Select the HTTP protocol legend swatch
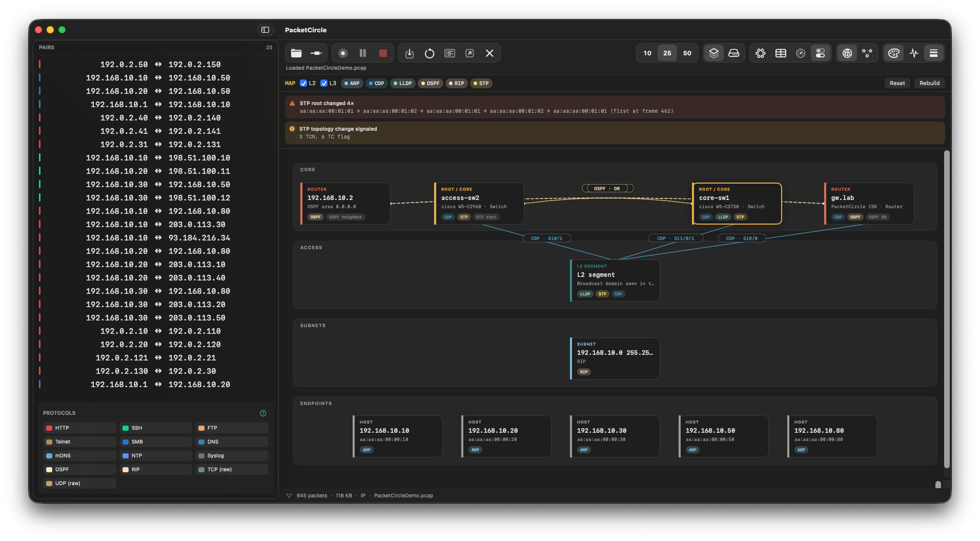980x541 pixels. (49, 428)
